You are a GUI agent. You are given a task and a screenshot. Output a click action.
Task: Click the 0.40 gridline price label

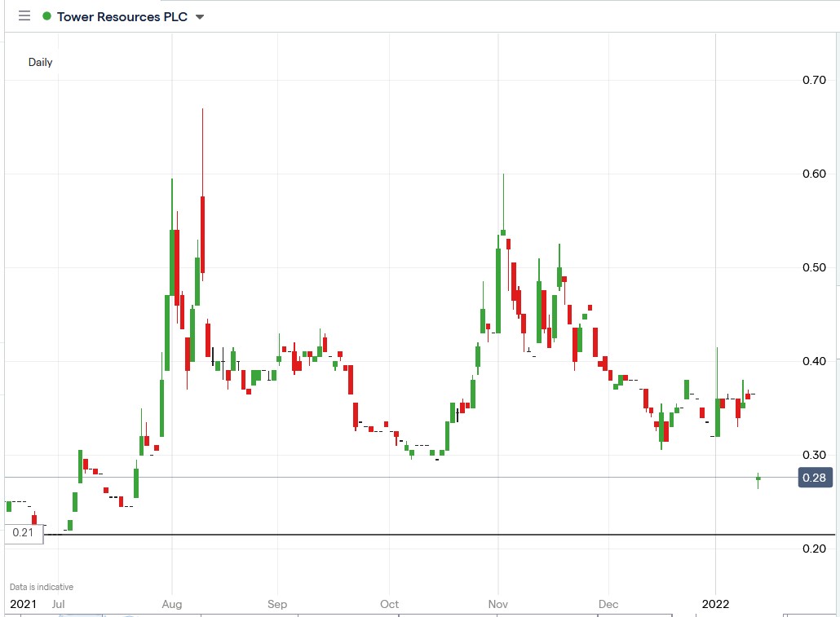(814, 362)
